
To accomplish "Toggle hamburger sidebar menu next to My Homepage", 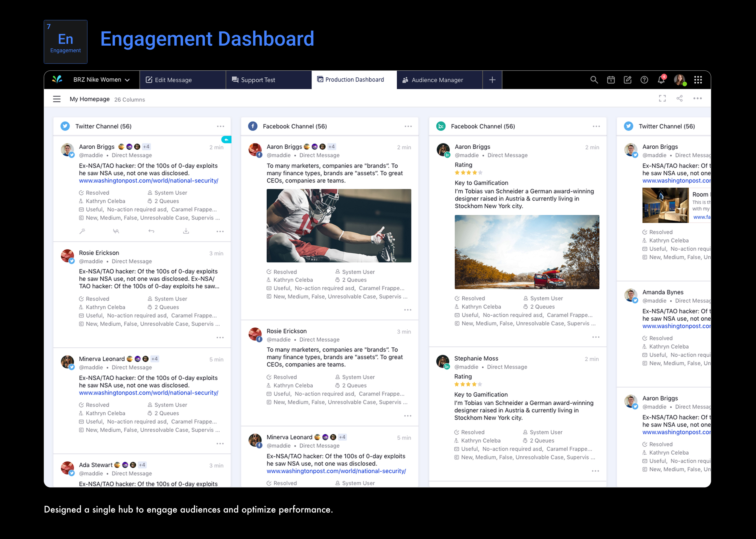I will pos(57,99).
